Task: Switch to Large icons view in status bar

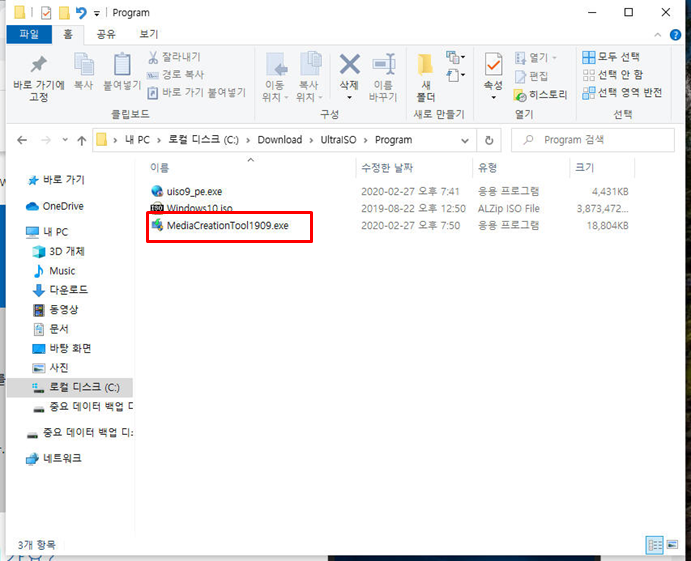Action: coord(672,545)
